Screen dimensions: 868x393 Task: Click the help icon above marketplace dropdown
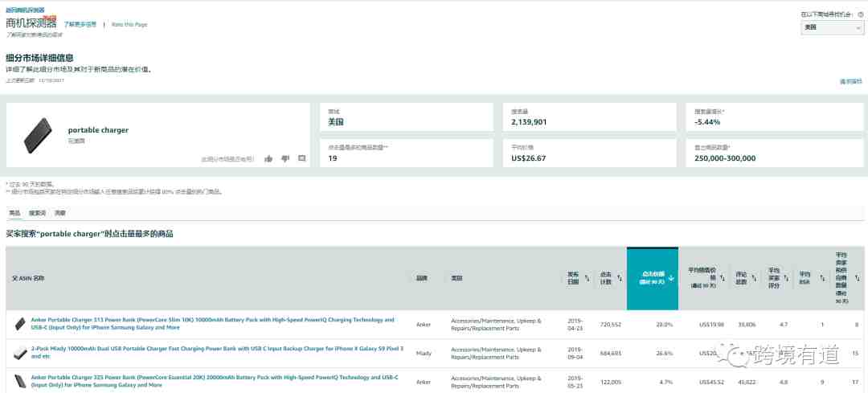coord(860,14)
